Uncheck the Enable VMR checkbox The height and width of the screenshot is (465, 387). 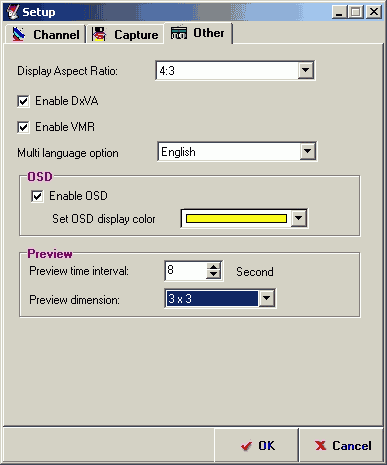pos(23,127)
